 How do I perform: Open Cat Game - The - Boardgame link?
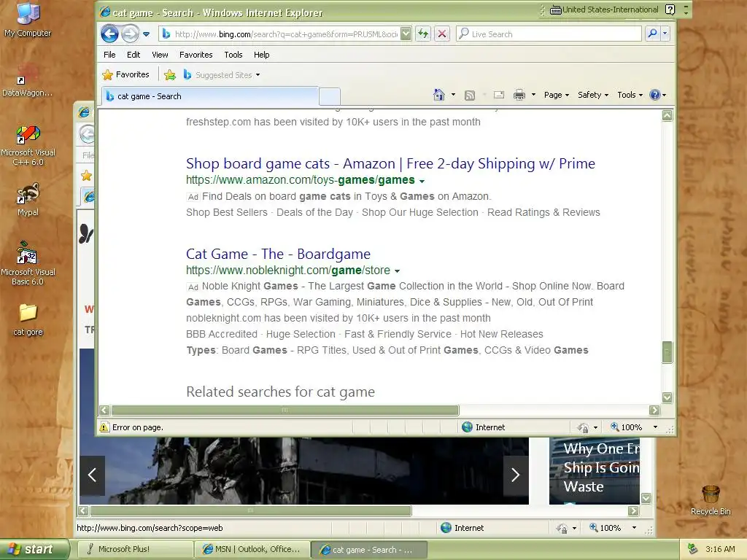(278, 254)
